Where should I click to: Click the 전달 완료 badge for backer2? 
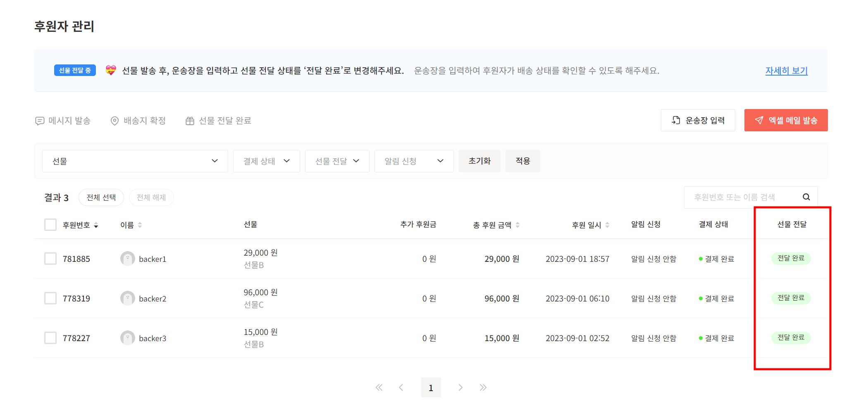(x=791, y=298)
